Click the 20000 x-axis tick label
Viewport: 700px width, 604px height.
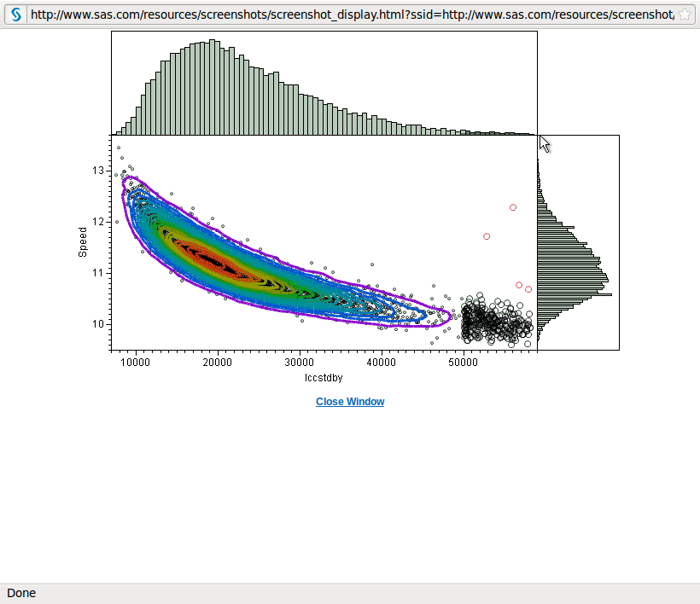(218, 362)
